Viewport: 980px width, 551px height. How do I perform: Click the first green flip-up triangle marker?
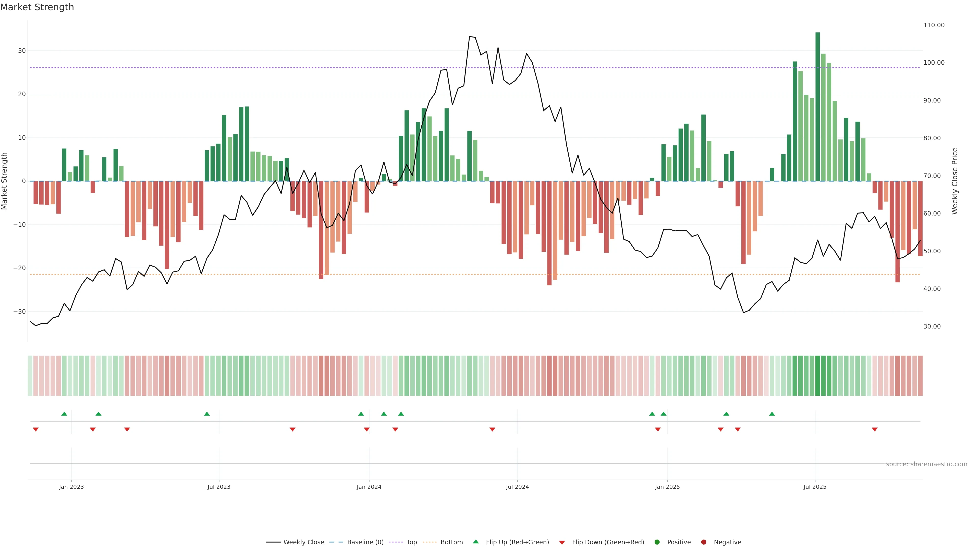tap(64, 414)
